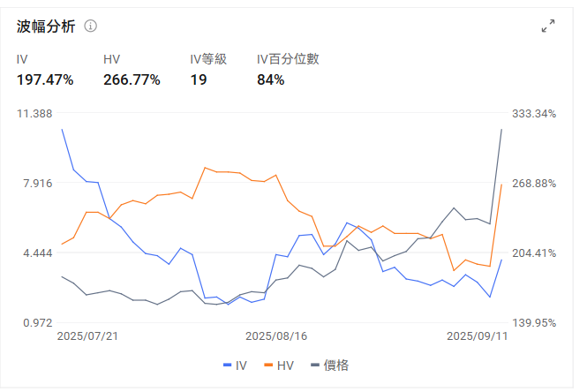Click the 2025/07/21 date axis label

[87, 336]
